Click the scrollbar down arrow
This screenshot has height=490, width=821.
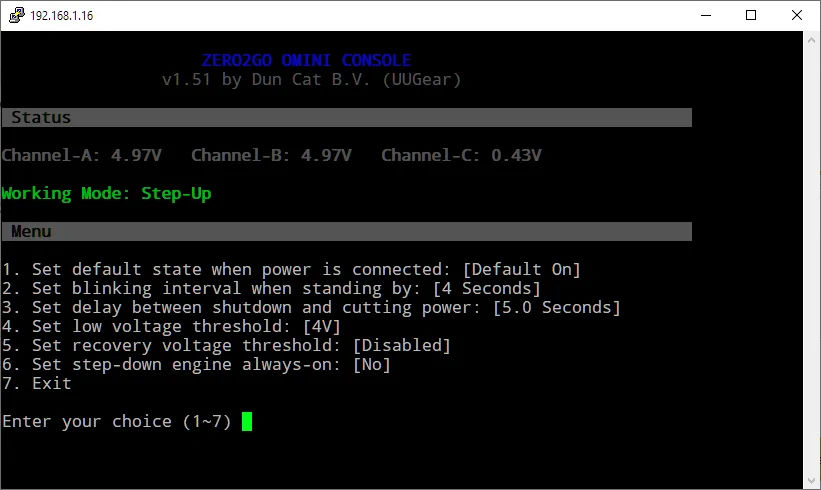coord(811,481)
